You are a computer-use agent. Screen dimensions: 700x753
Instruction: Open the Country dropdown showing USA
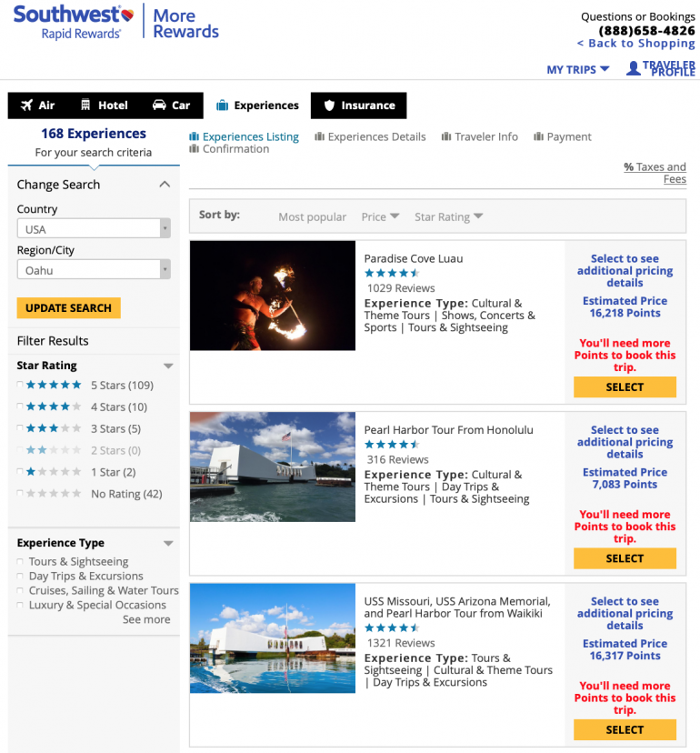(94, 228)
